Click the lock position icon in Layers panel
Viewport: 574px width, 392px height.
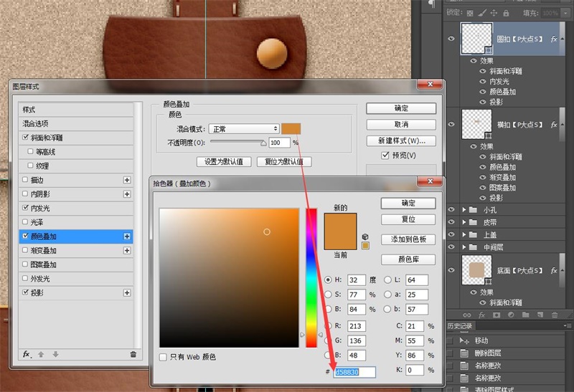tap(494, 13)
